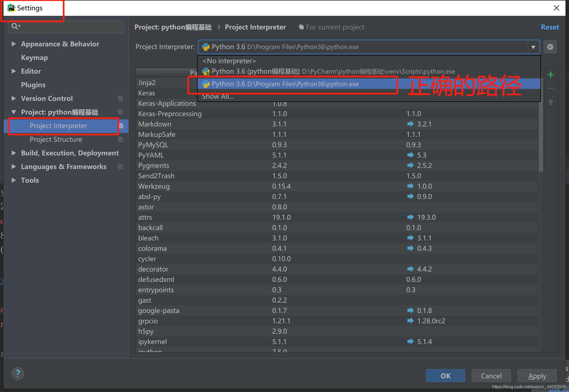Select the astor package row
Image resolution: width=569 pixels, height=392 pixels.
coord(337,207)
